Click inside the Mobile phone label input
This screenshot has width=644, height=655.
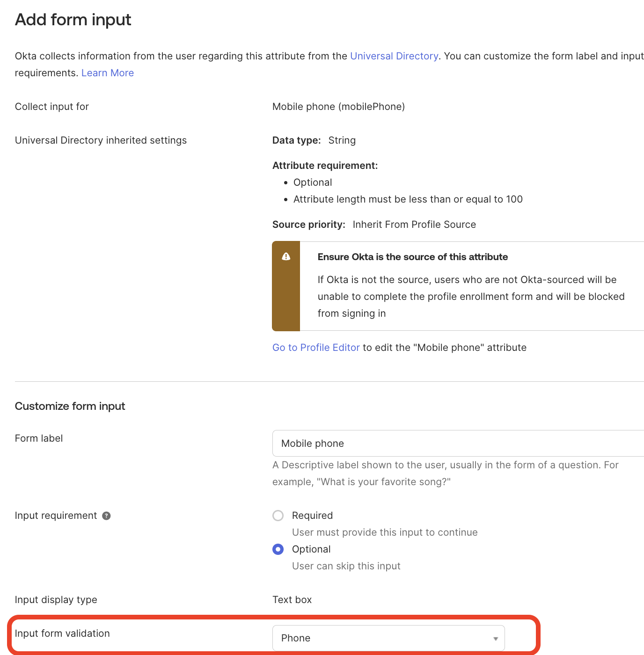pos(421,443)
